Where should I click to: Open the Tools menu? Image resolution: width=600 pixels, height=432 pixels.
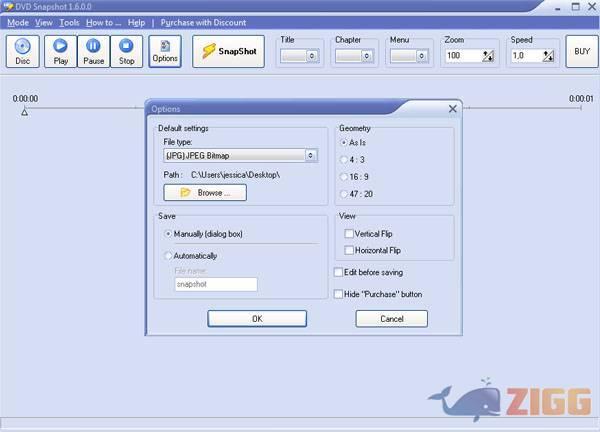69,23
